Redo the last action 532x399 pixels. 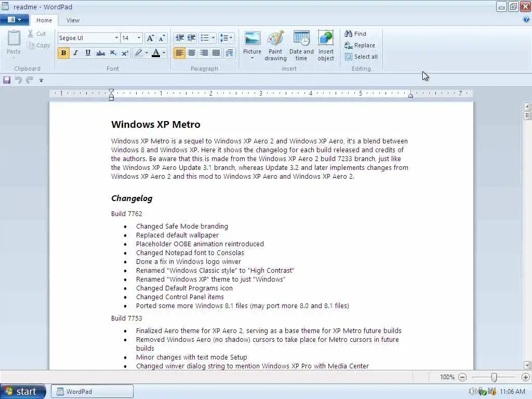30,80
